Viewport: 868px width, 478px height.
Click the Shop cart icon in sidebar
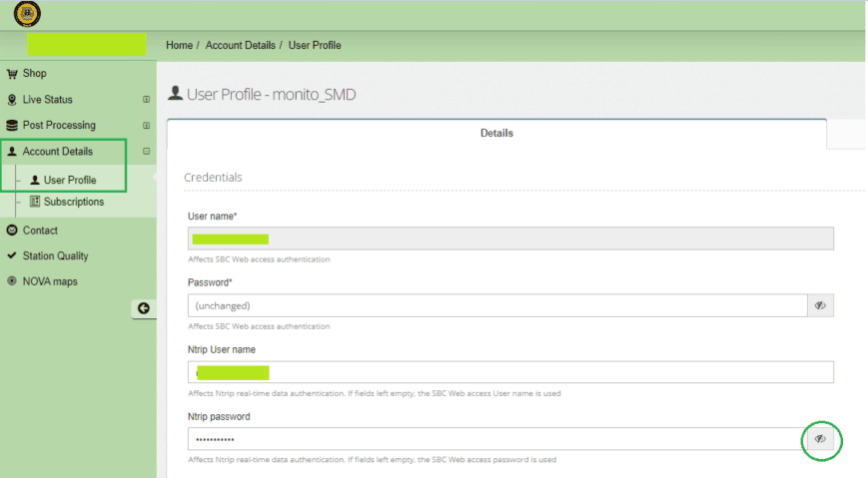click(12, 74)
